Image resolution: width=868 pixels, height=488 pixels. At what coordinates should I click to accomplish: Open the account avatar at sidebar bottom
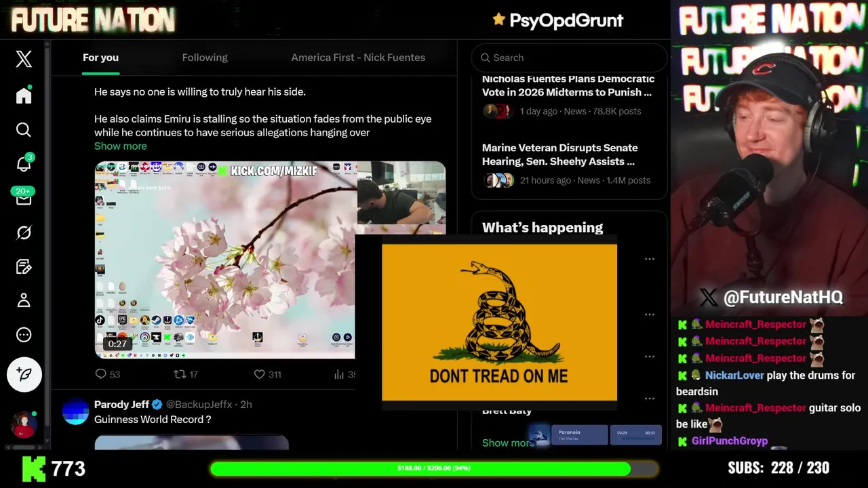click(24, 425)
